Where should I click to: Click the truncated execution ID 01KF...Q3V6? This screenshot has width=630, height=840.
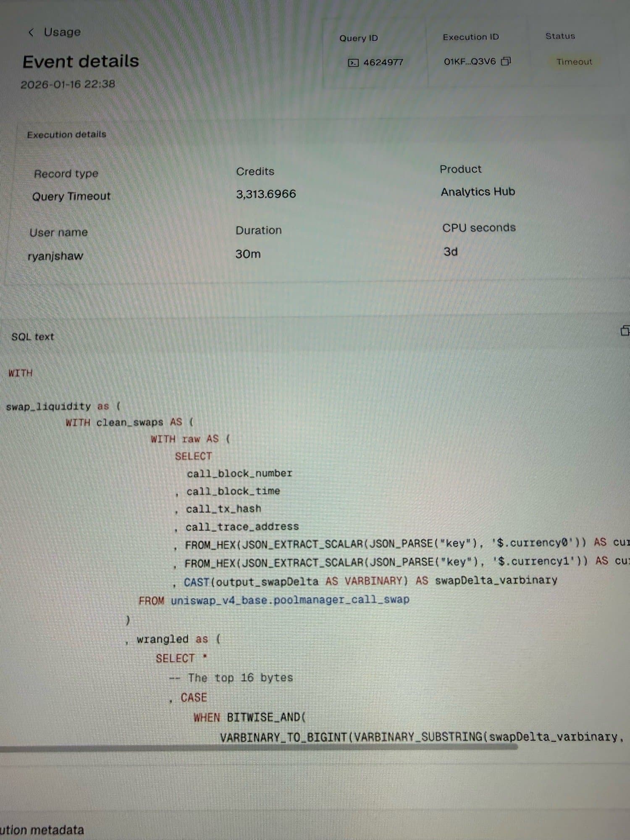tap(470, 62)
